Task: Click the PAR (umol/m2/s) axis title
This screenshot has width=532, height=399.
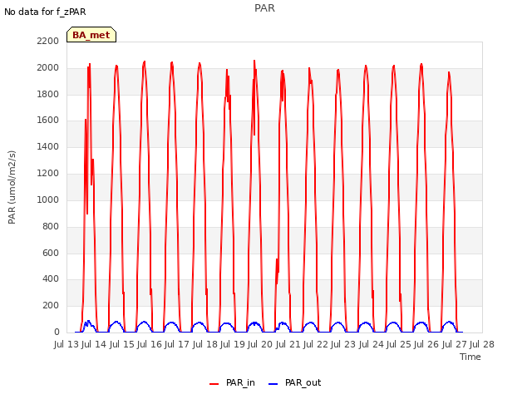Action: pos(12,187)
